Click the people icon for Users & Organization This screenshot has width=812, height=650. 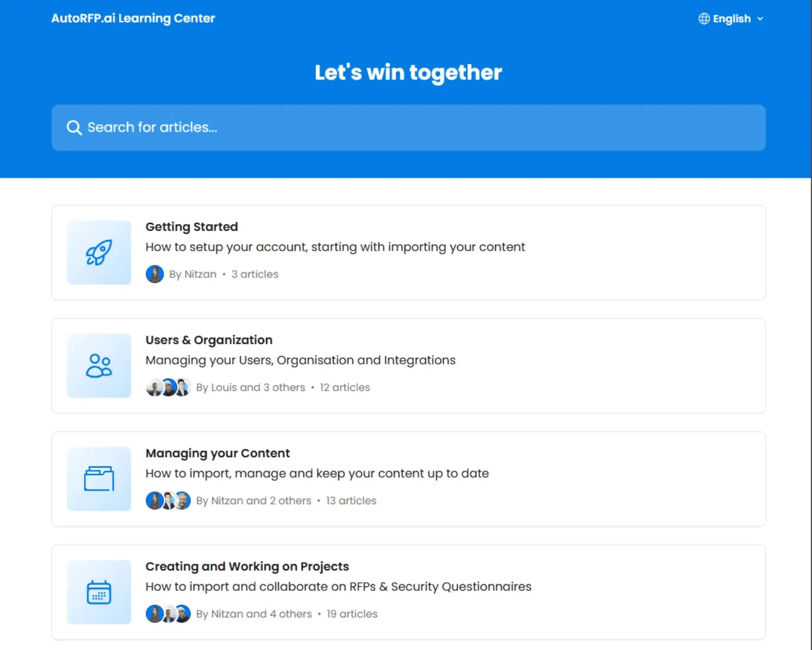pos(99,366)
